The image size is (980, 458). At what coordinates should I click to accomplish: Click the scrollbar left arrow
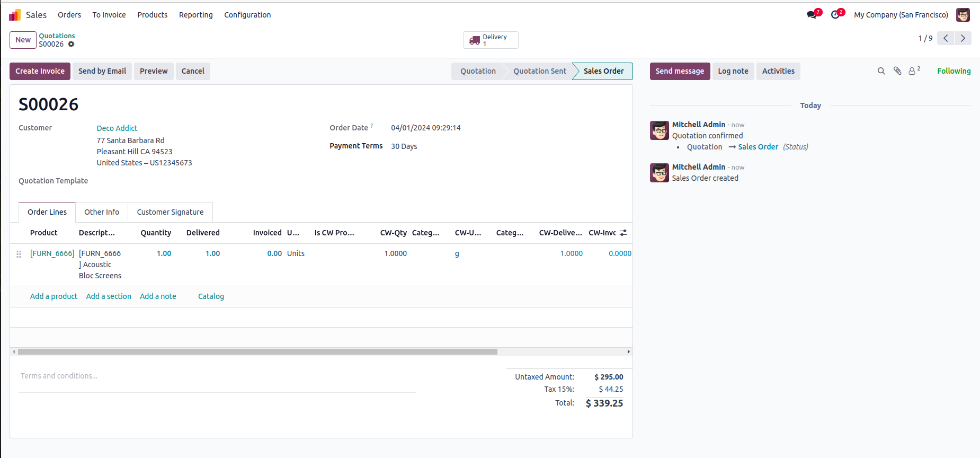pos(14,351)
